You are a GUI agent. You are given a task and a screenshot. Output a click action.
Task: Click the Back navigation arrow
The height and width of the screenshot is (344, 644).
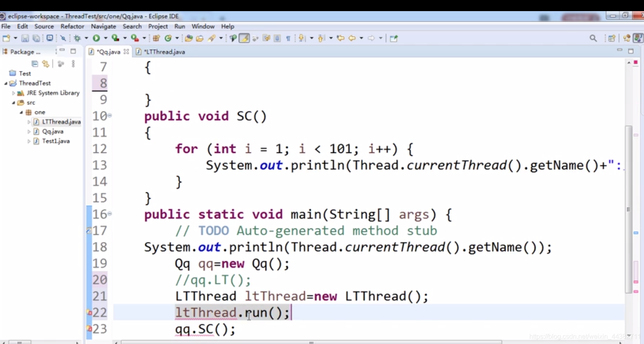[x=352, y=38]
